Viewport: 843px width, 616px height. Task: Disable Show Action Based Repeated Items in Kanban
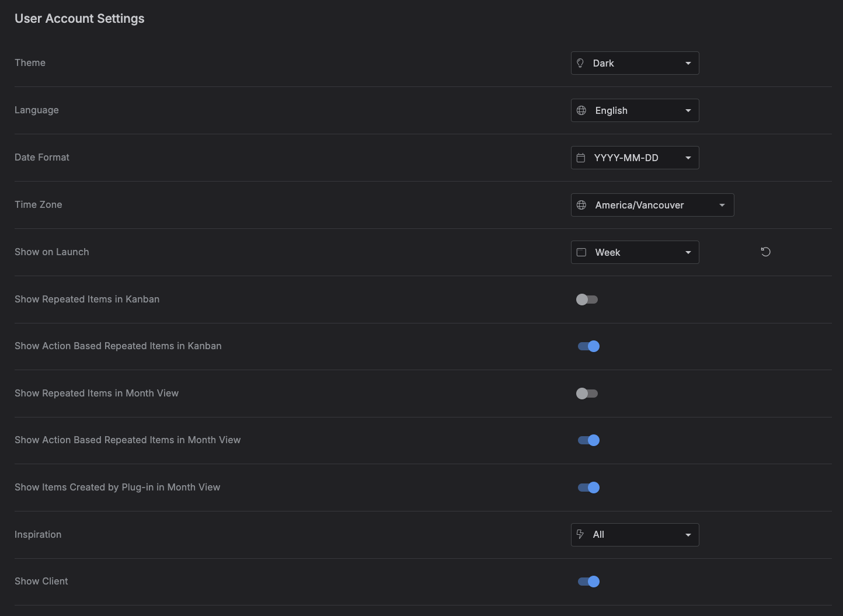click(588, 346)
